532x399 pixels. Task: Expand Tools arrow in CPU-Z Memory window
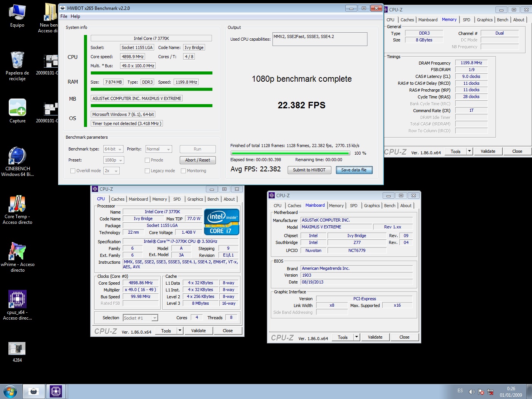pyautogui.click(x=469, y=151)
